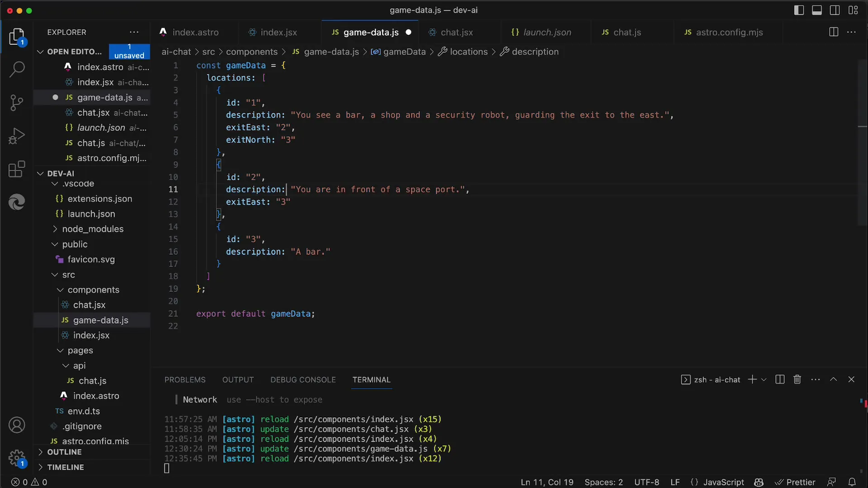Open editor More Actions ellipsis

point(851,32)
